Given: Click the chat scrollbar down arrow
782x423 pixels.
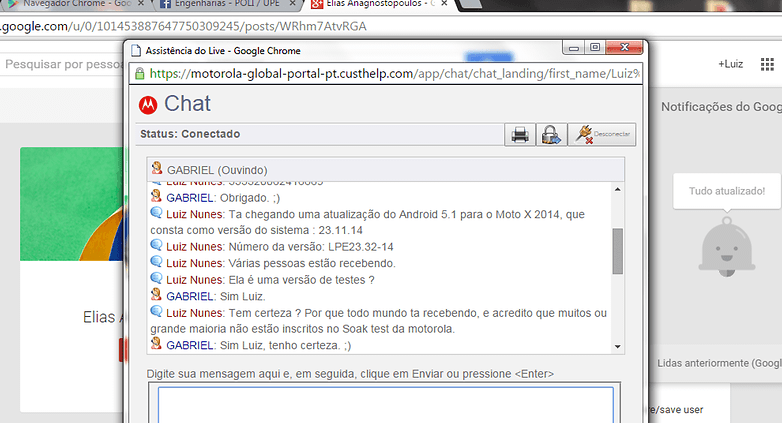Looking at the screenshot, I should 617,346.
